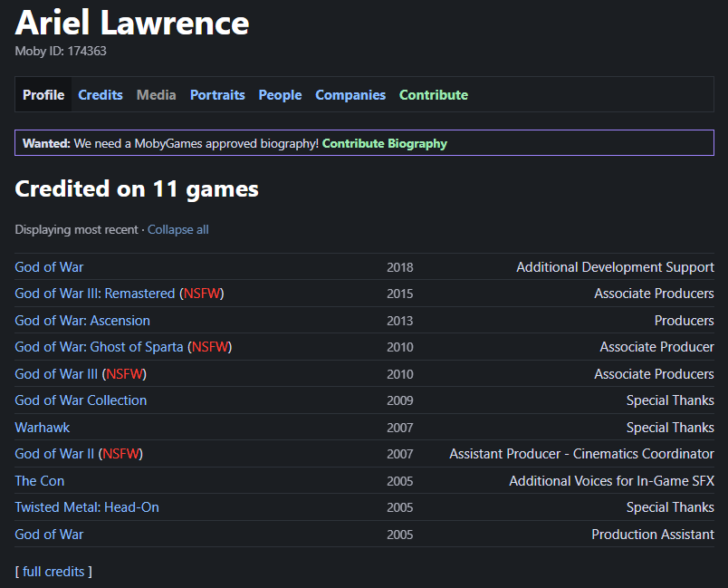
Task: Click the Credited on 11 games heading
Action: point(137,189)
